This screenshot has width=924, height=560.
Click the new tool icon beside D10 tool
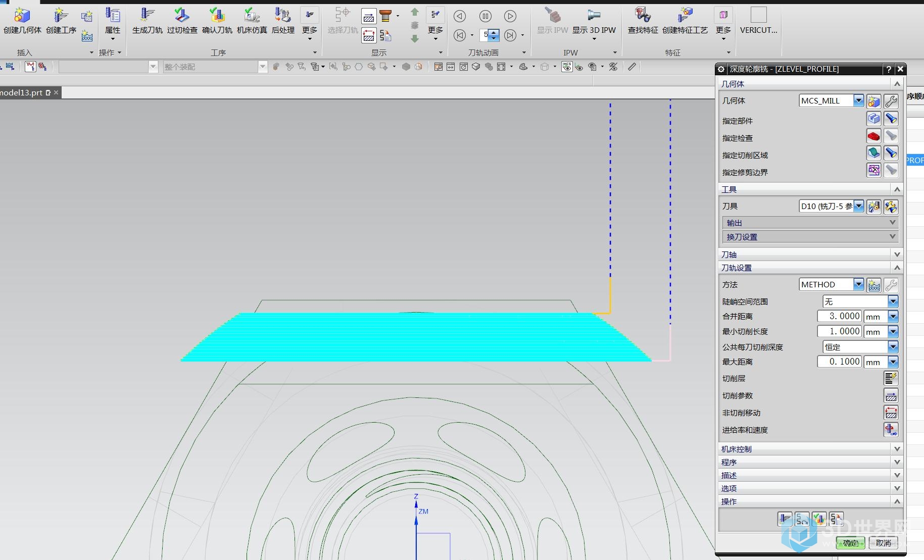[873, 207]
